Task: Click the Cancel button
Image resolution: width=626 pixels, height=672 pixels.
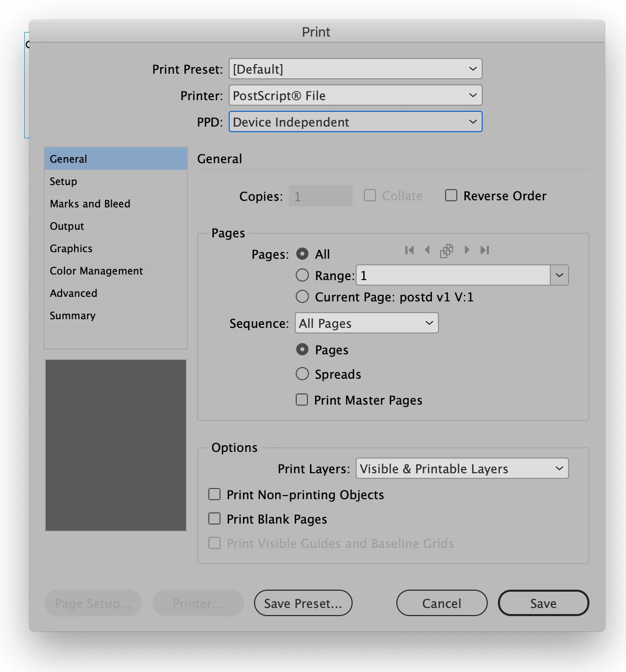Action: point(442,603)
